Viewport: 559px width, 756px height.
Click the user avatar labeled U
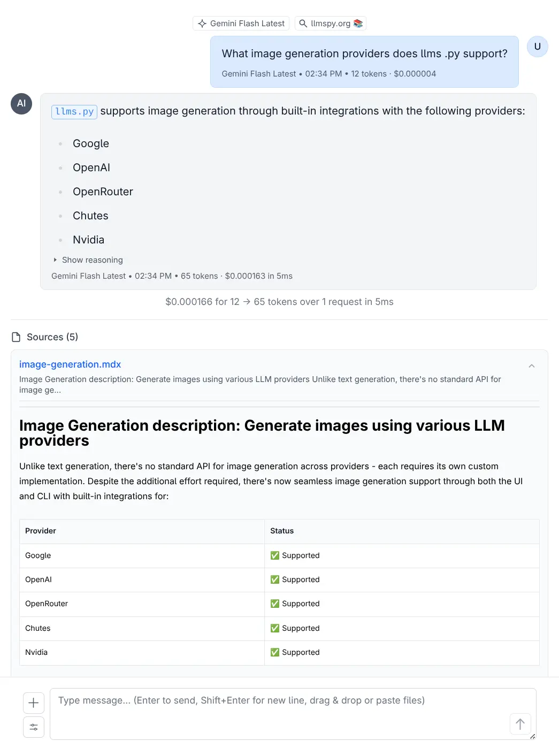click(x=537, y=47)
